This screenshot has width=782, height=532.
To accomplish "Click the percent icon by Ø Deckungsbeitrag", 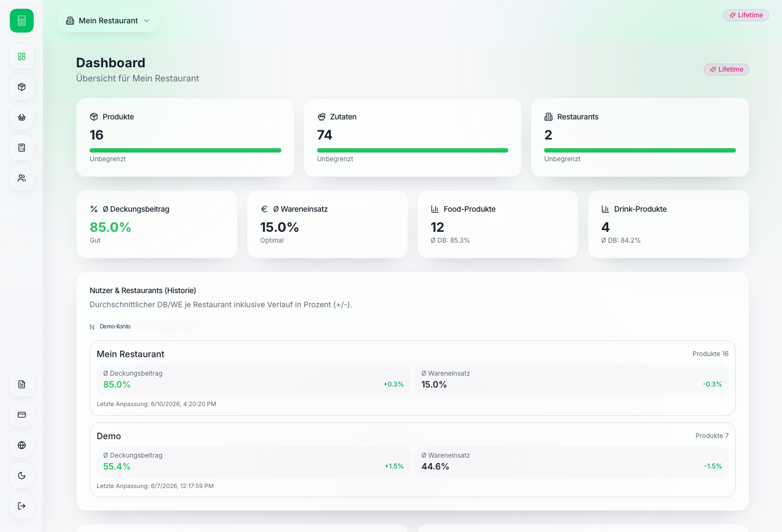I will (94, 209).
